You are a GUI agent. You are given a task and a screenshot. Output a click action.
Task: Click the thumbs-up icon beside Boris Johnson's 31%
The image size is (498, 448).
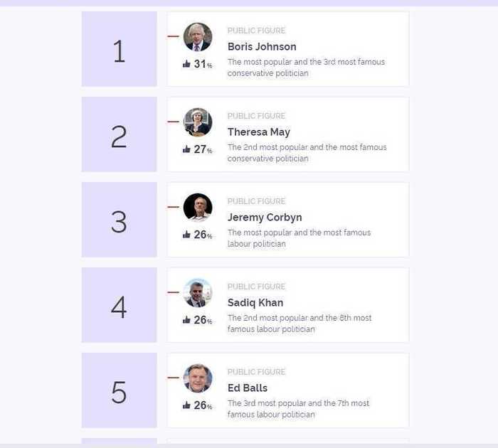tap(186, 64)
